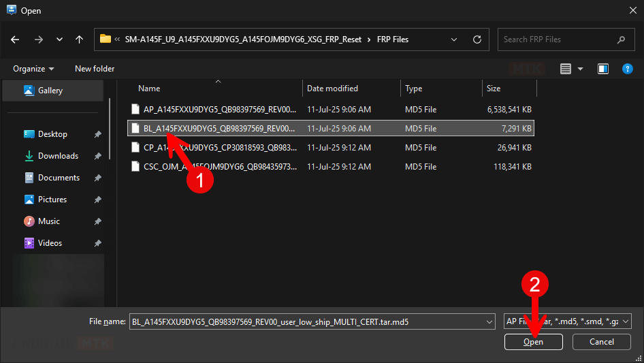
Task: Open the file type filter dropdown
Action: coord(568,321)
